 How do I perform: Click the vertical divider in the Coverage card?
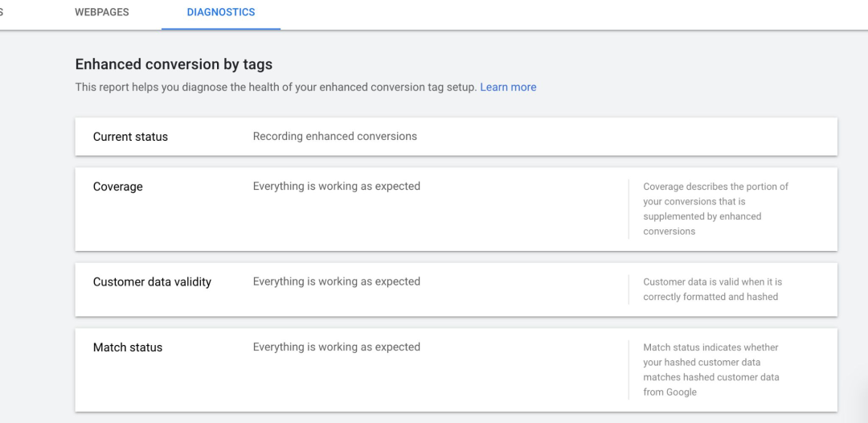tap(628, 209)
